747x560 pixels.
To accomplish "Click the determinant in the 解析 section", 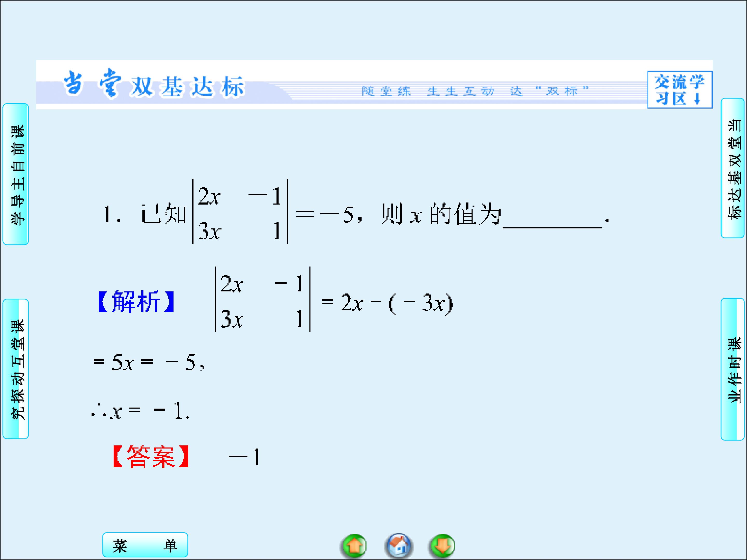I will [x=263, y=299].
